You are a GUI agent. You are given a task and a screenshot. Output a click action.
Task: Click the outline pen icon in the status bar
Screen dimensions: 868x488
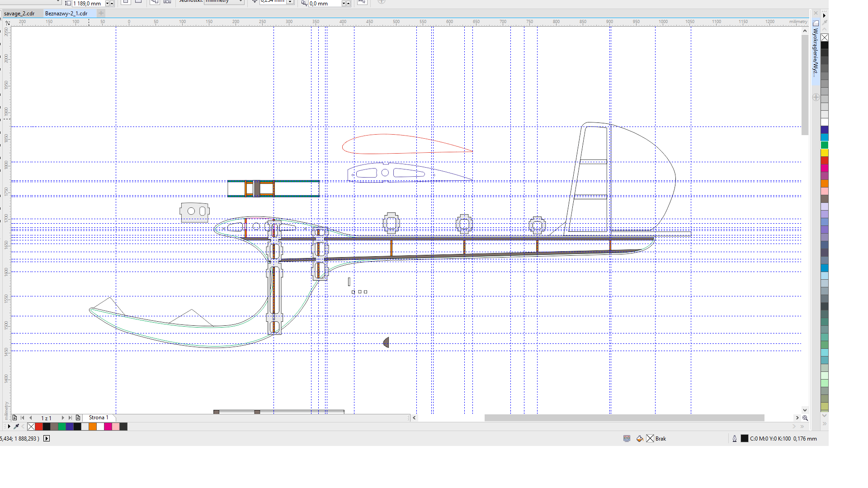735,439
